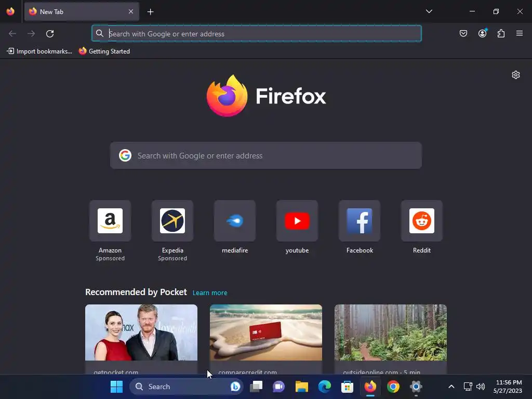
Task: Launch the Chat app from taskbar
Action: 279,387
